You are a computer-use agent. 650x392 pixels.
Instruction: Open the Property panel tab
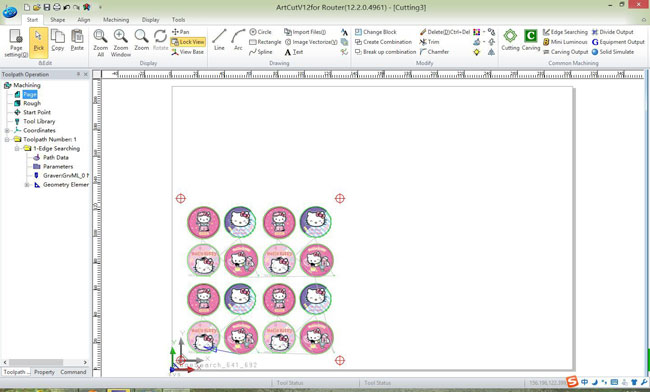(x=44, y=372)
